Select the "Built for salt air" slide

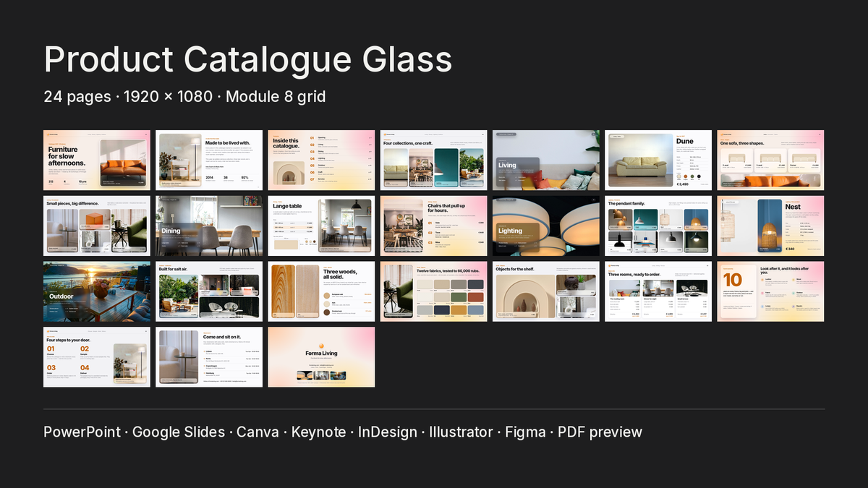(209, 291)
